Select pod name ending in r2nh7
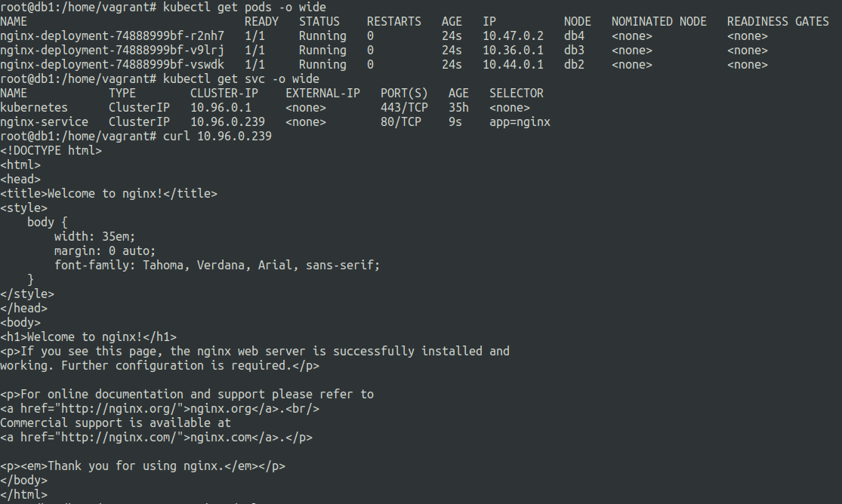 (x=113, y=36)
